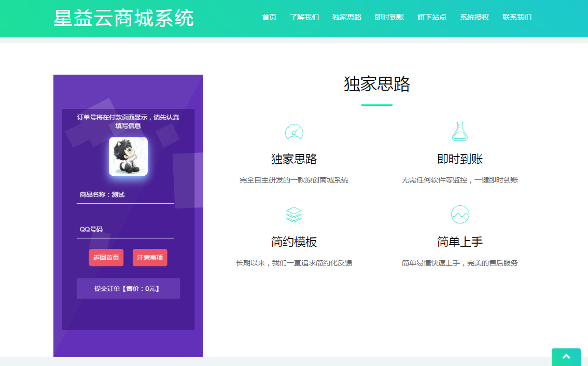This screenshot has height=366, width=588.
Task: Open the 独家思路 section heading
Action: click(376, 85)
